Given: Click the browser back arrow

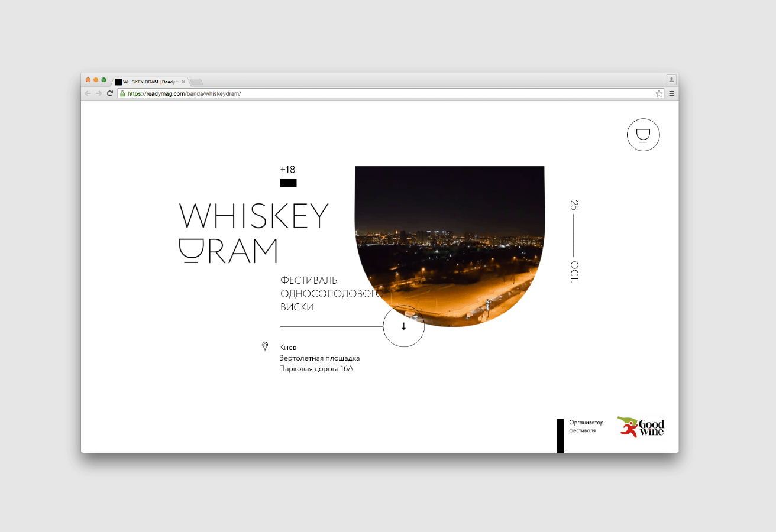Looking at the screenshot, I should 88,93.
